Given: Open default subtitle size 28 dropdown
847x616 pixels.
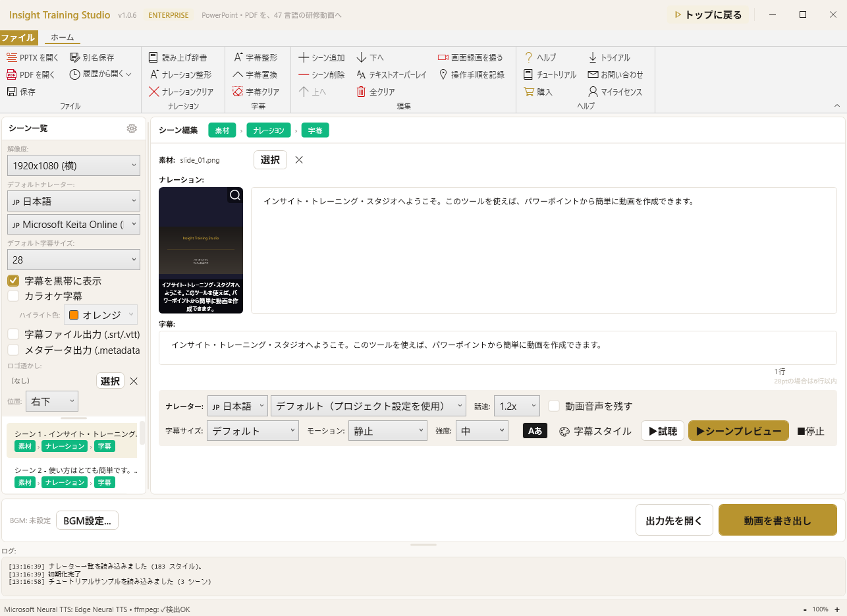Looking at the screenshot, I should click(x=74, y=260).
